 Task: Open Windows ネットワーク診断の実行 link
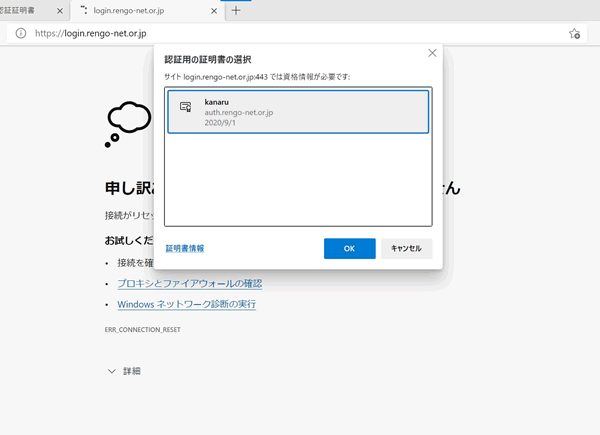point(186,304)
